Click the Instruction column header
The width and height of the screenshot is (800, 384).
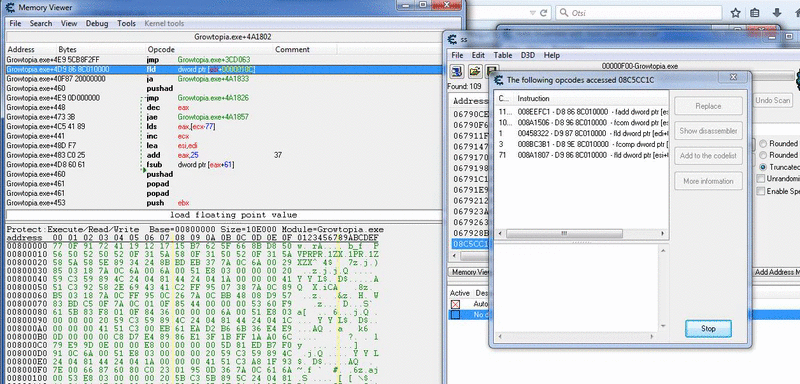tap(591, 98)
